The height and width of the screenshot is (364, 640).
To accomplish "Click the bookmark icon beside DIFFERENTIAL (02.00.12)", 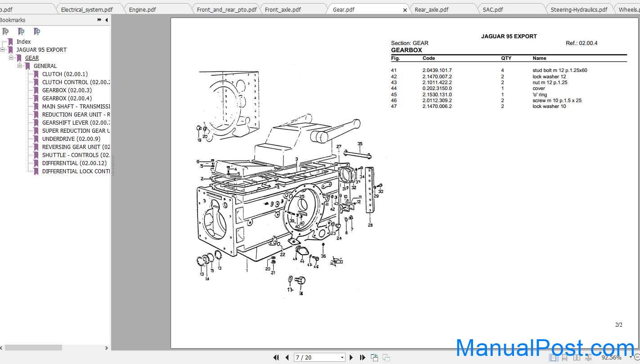I will tap(36, 163).
